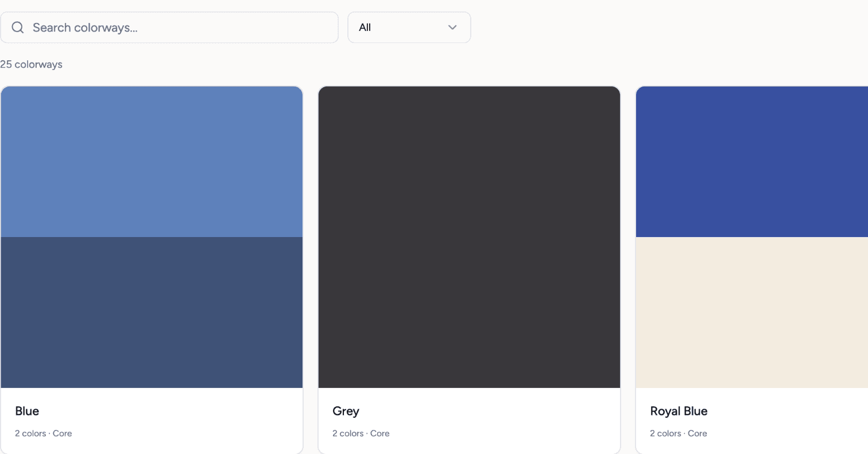The image size is (868, 454).
Task: Open the Grey colorway title
Action: point(346,411)
